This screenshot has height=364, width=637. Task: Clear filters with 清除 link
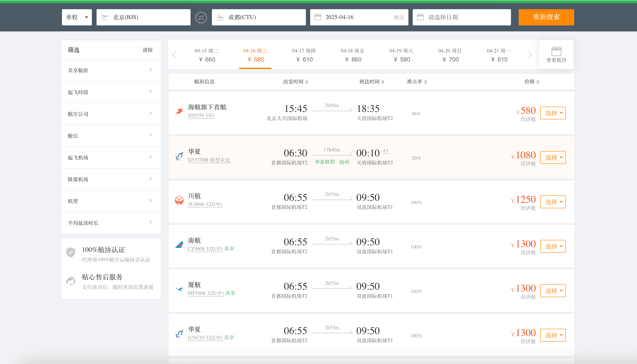pyautogui.click(x=147, y=50)
